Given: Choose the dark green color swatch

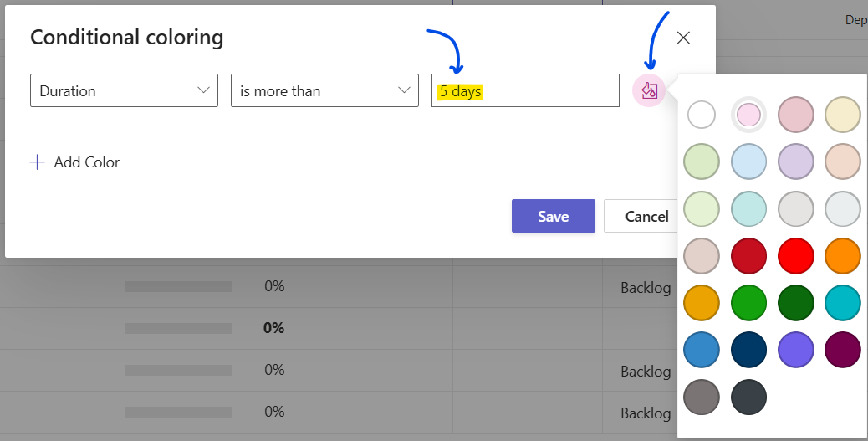Looking at the screenshot, I should pyautogui.click(x=795, y=302).
